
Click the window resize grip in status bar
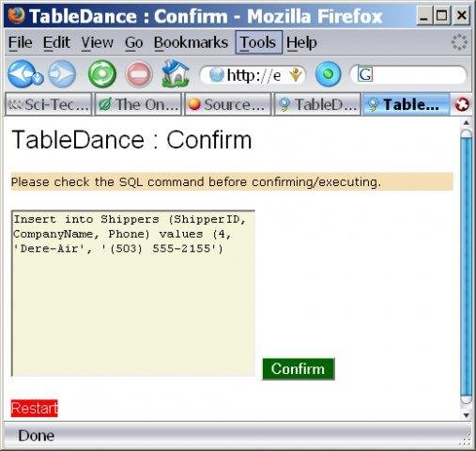click(466, 440)
